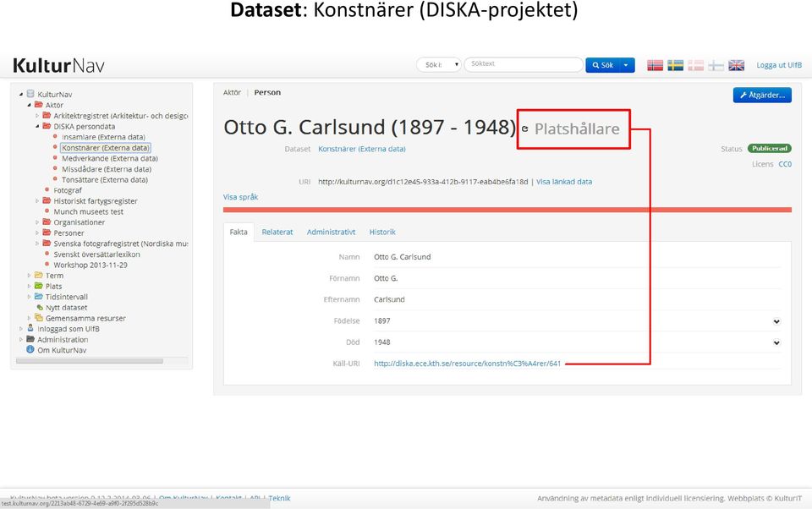Switch to the Administrativt tab
Viewport: 812px width, 509px height.
331,232
